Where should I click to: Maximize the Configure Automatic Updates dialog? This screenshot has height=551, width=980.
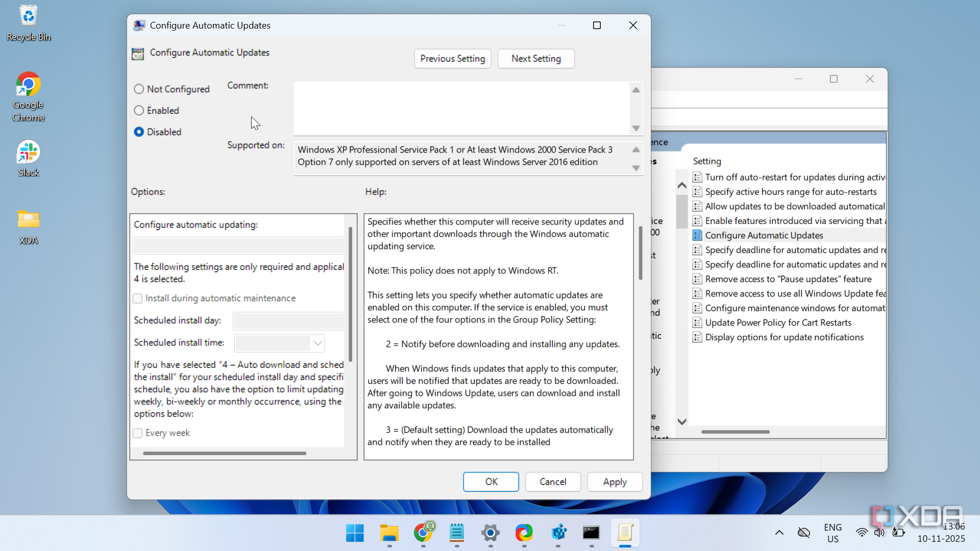tap(597, 26)
